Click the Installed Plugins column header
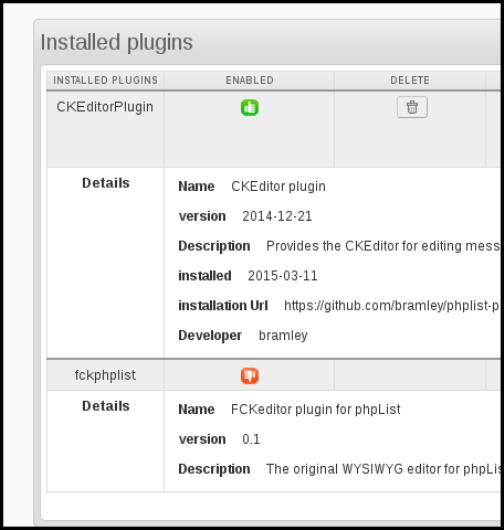Viewport: 504px width, 530px height. coord(105,80)
